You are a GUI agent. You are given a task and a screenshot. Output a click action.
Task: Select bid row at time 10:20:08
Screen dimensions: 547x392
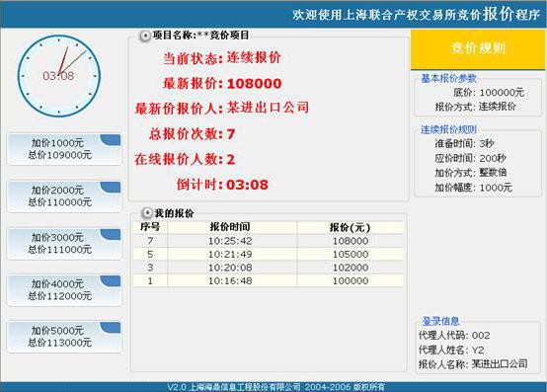pos(269,268)
